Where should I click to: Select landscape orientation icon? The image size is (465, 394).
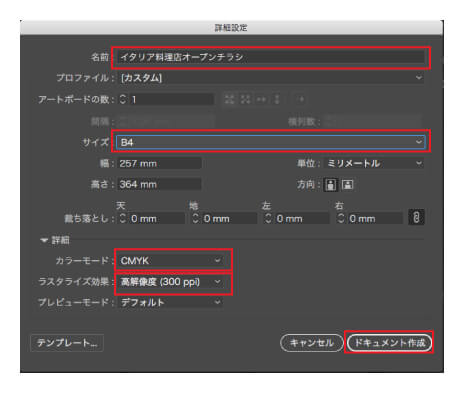(347, 184)
